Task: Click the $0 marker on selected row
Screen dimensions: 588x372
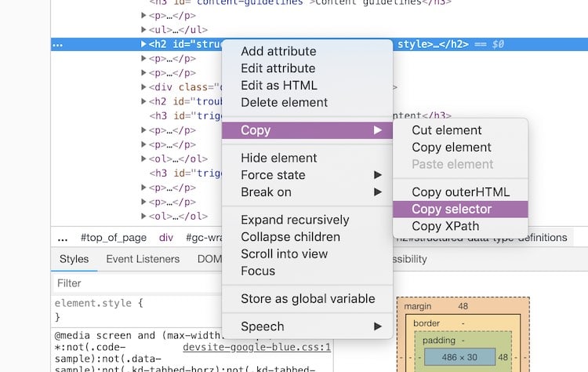Action: tap(498, 44)
